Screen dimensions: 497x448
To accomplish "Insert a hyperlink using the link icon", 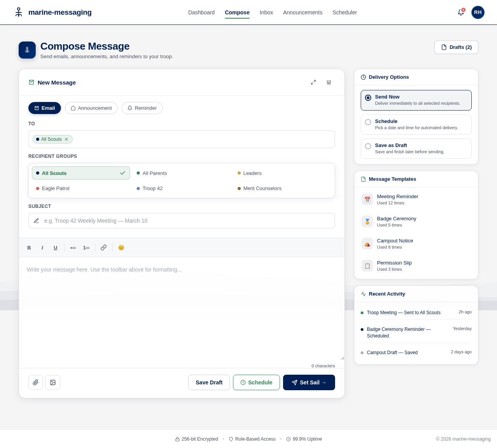I will click(x=103, y=247).
